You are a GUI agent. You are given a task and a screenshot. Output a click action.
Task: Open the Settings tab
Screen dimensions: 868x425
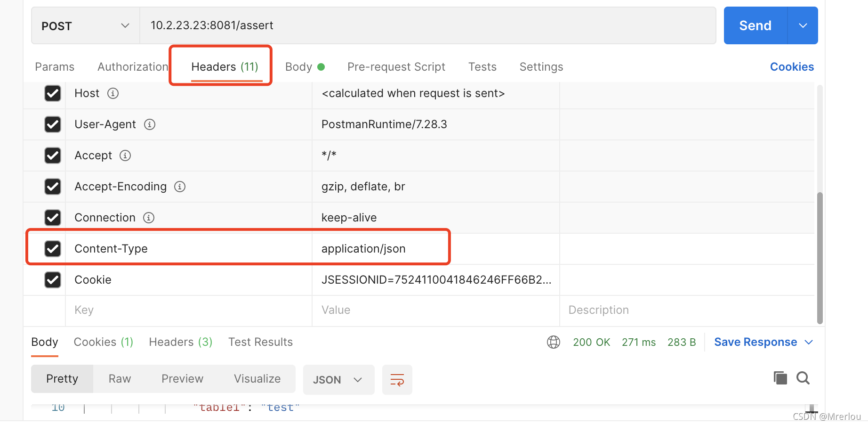coord(541,67)
